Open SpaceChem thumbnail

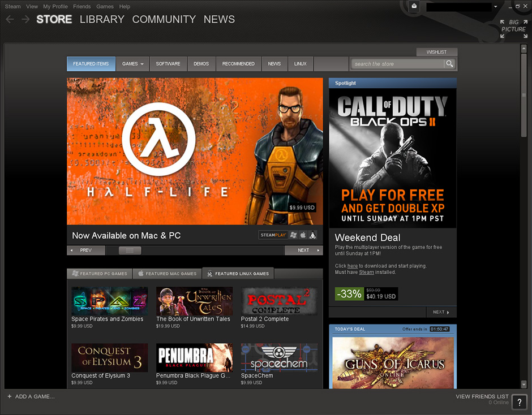pos(279,358)
